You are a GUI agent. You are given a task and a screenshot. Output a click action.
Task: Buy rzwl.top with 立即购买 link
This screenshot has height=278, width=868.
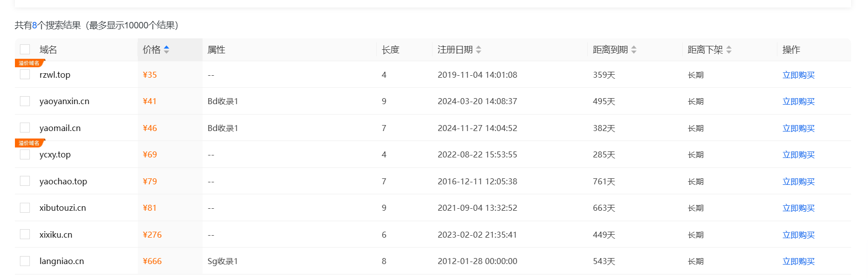click(x=798, y=75)
